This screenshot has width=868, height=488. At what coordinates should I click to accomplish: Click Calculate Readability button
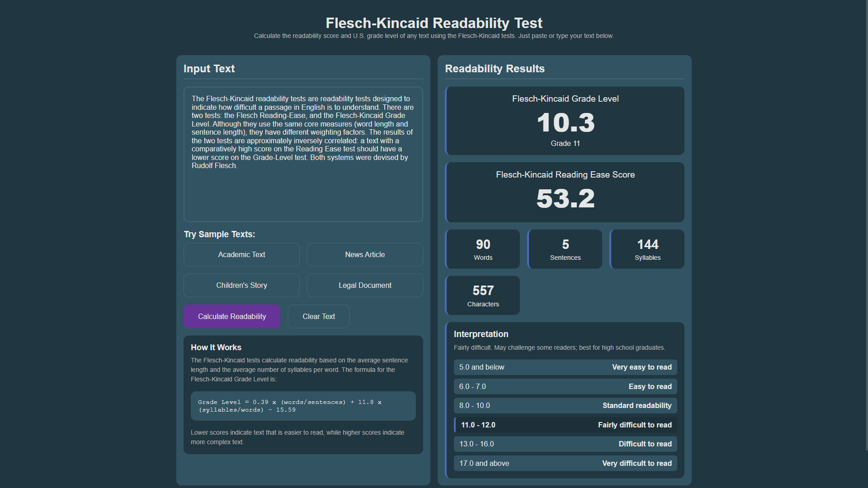click(232, 316)
